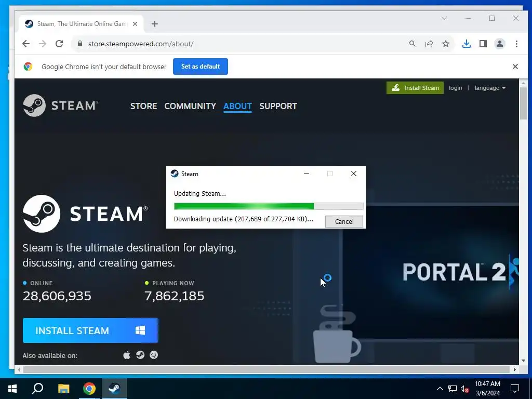The height and width of the screenshot is (399, 532).
Task: Open File Explorer from taskbar
Action: coord(63,389)
